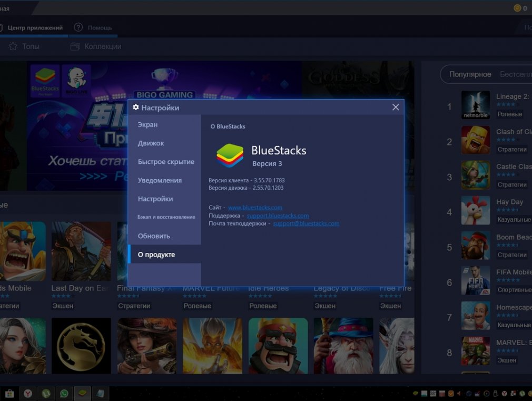Open the Boom Beach ranked app icon

click(x=475, y=245)
